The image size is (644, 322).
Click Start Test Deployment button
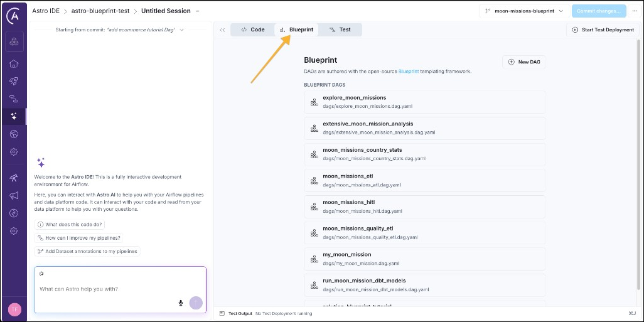[603, 30]
